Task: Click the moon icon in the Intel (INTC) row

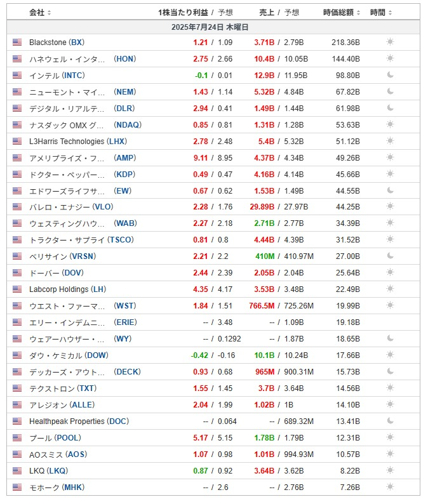Action: pyautogui.click(x=390, y=75)
